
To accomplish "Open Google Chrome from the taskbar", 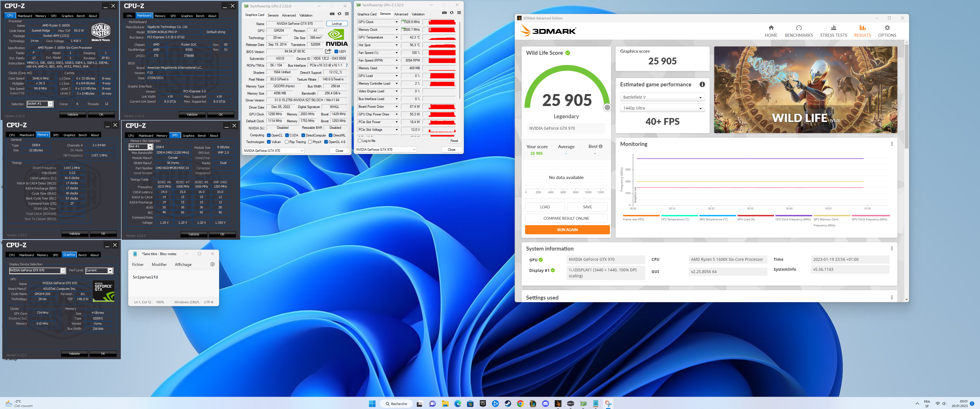I will 520,404.
